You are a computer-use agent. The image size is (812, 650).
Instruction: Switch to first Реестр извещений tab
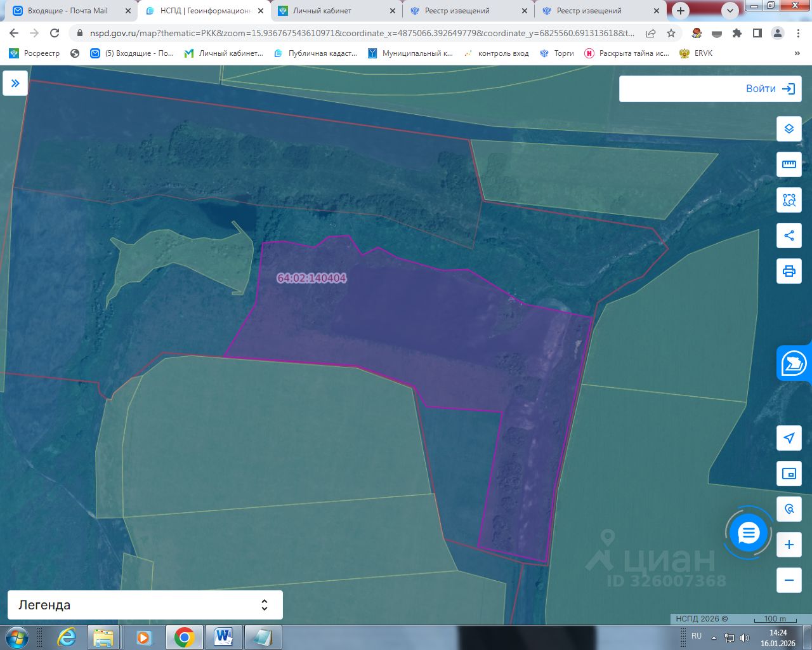click(469, 11)
